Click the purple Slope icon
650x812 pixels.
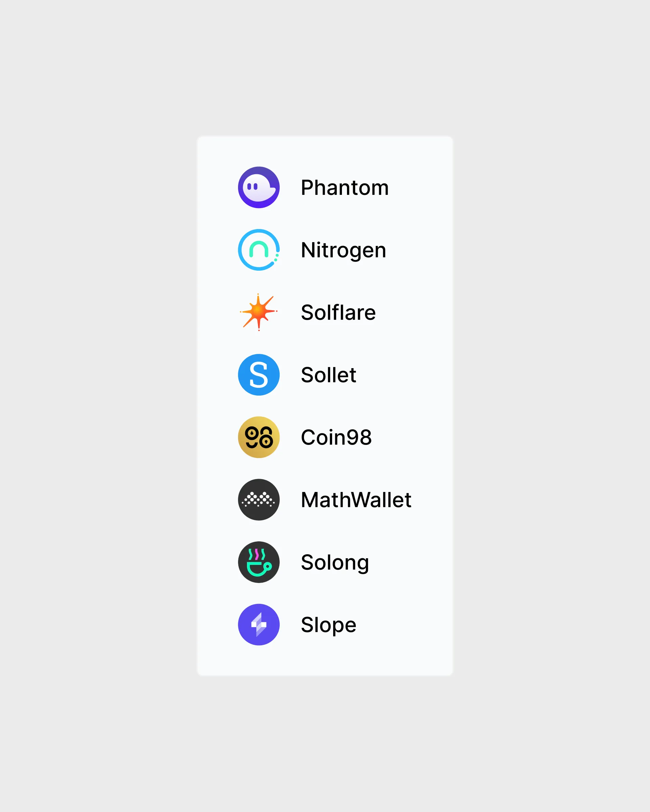tap(259, 625)
